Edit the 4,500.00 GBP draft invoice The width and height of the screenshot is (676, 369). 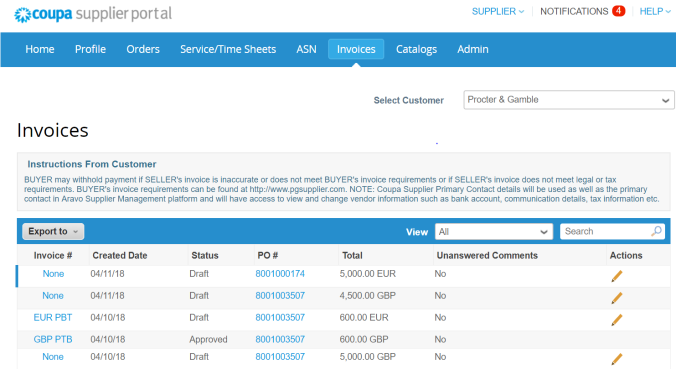click(x=617, y=298)
